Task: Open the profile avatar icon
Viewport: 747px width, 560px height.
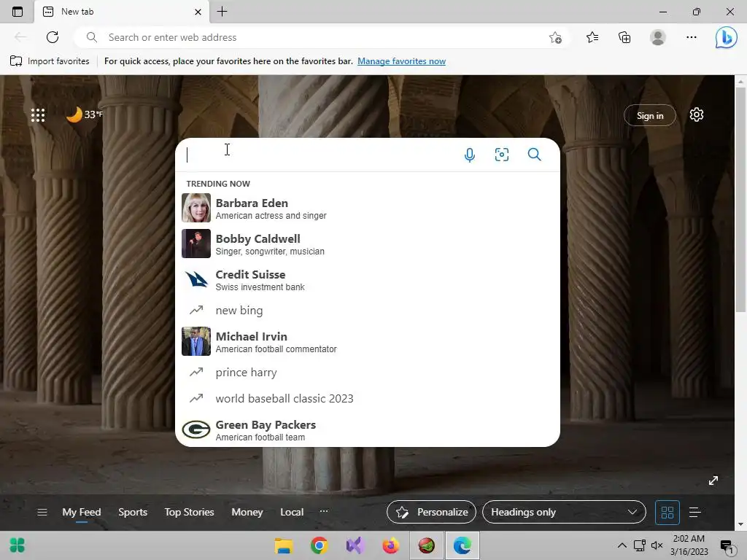Action: [657, 37]
